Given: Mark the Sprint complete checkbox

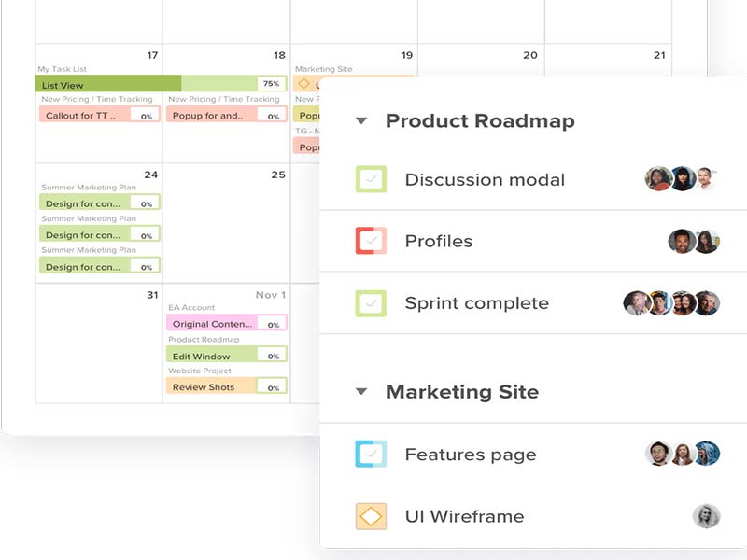Looking at the screenshot, I should click(371, 303).
